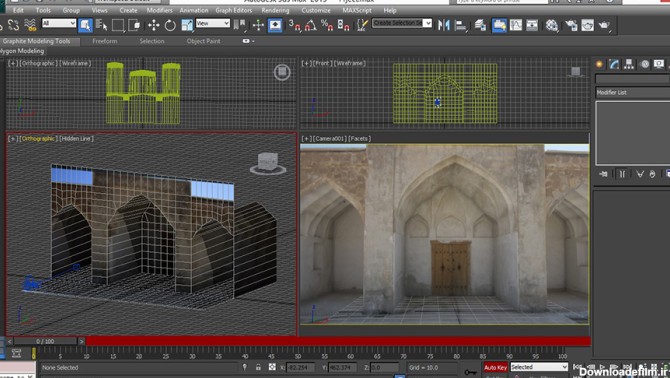Toggle the Angle Snap button
Screen dimensions: 670x378
coord(311,25)
